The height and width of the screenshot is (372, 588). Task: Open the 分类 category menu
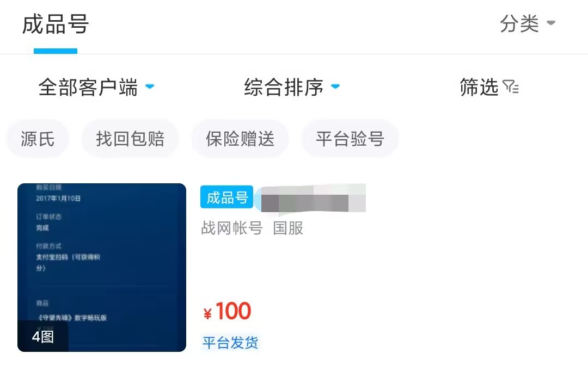click(519, 24)
